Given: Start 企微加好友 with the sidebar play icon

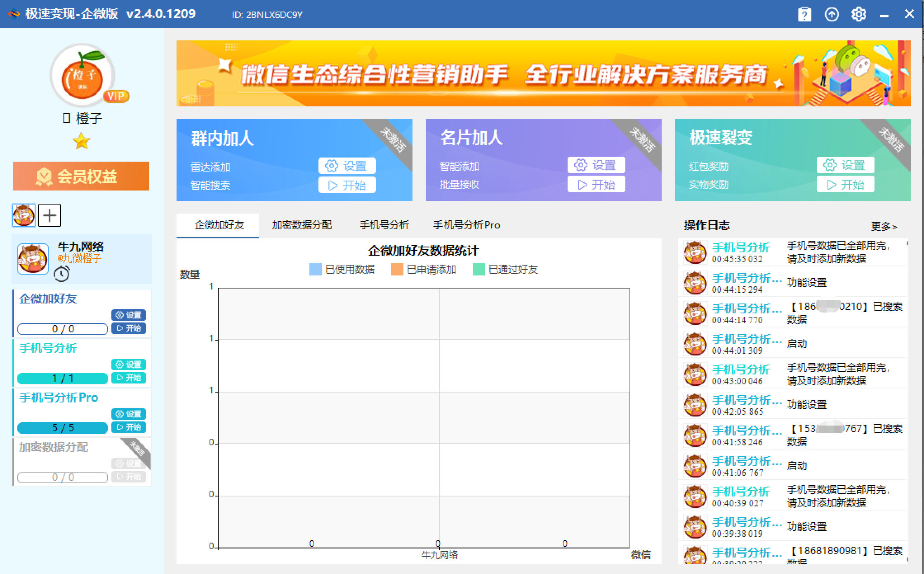Looking at the screenshot, I should [x=129, y=329].
